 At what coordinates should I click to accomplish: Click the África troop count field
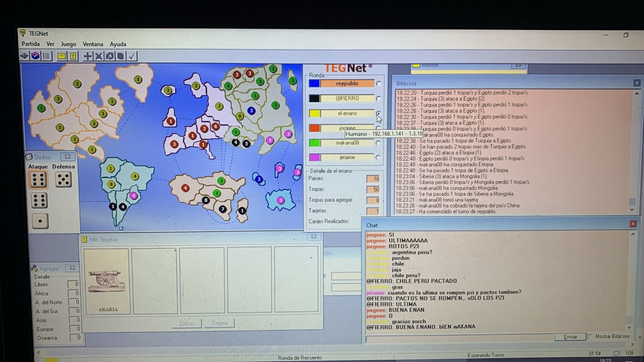74,293
